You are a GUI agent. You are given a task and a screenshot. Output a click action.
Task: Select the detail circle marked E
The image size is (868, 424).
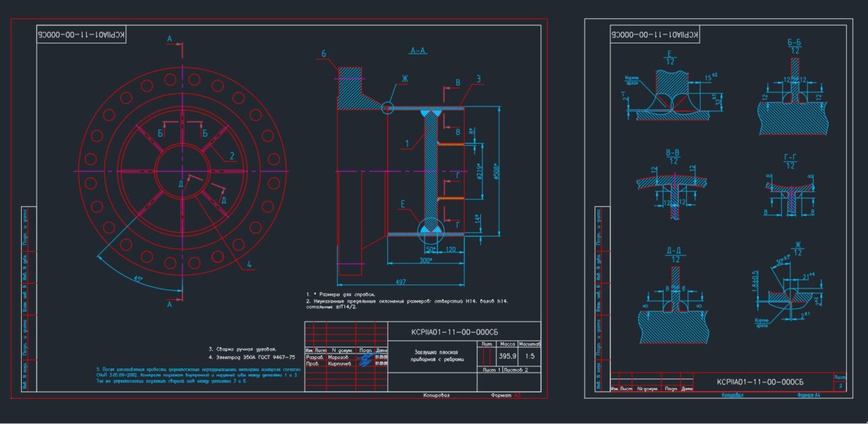click(429, 229)
